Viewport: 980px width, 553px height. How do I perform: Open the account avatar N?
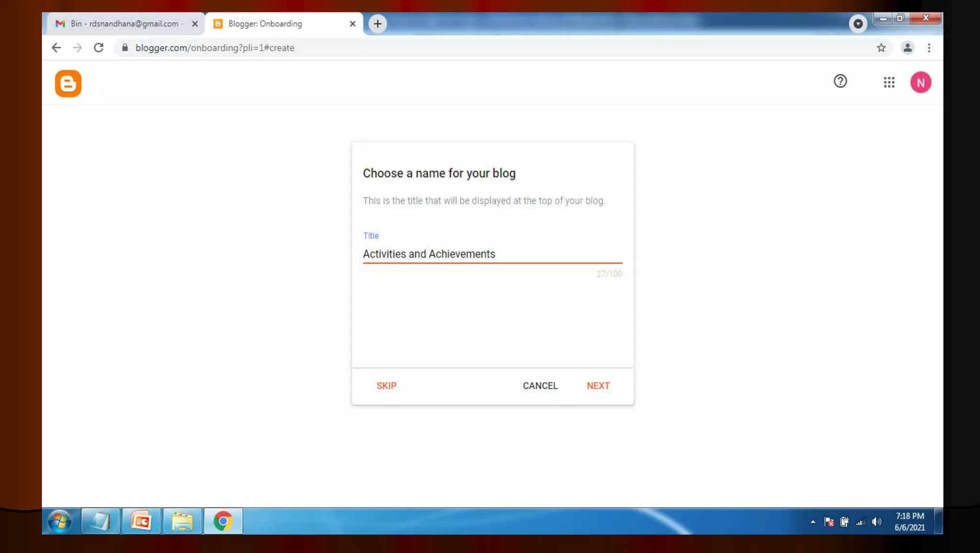click(920, 82)
